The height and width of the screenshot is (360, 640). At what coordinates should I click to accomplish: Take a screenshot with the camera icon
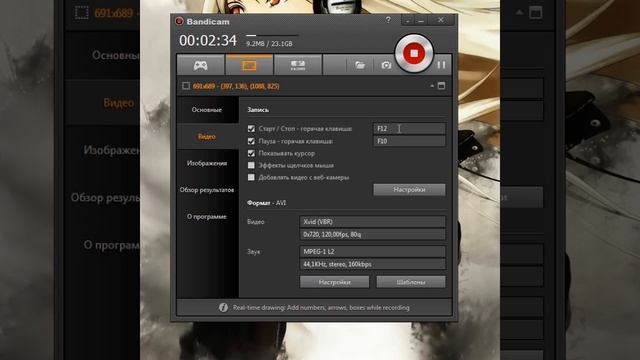point(386,65)
